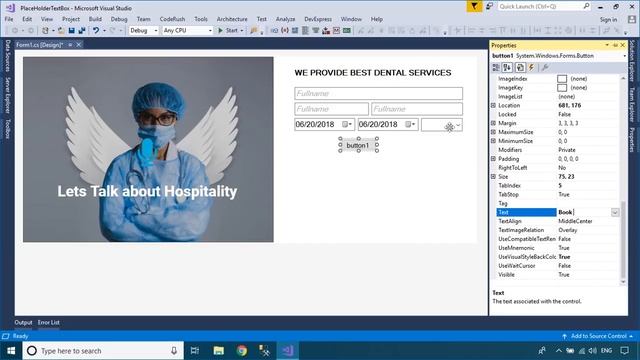640x360 pixels.
Task: Click the volume icon in system tray
Action: pos(593,351)
